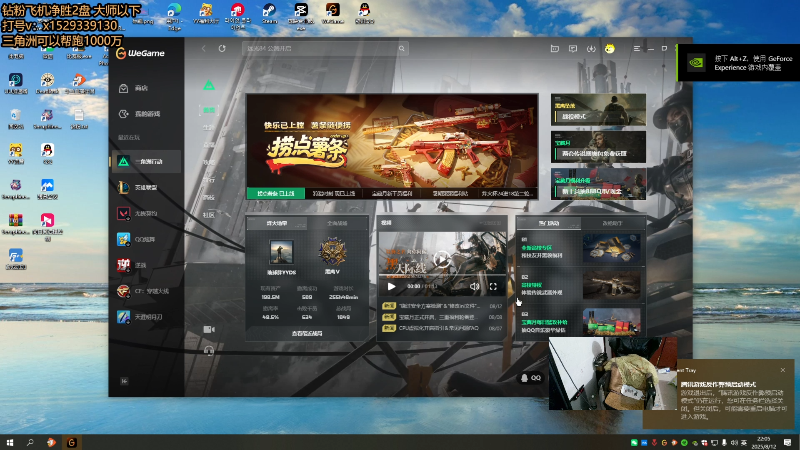This screenshot has height=450, width=800.
Task: Open Windows taskbar search
Action: (x=30, y=442)
